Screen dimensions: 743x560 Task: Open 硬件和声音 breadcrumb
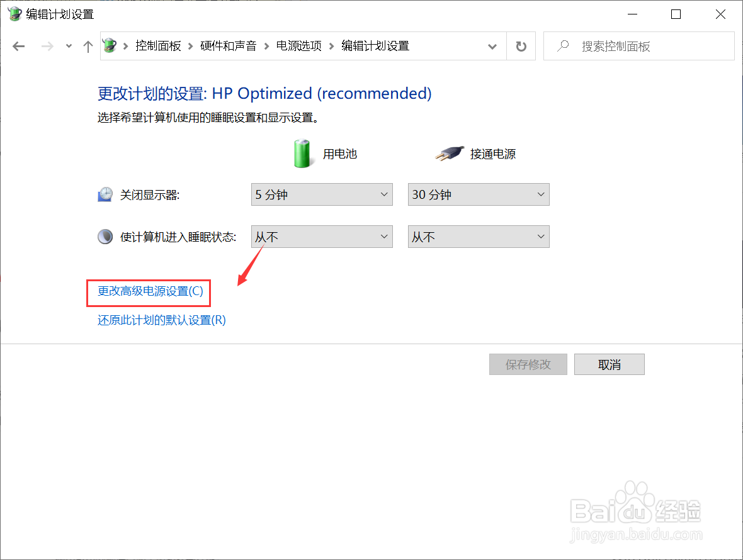(x=229, y=46)
